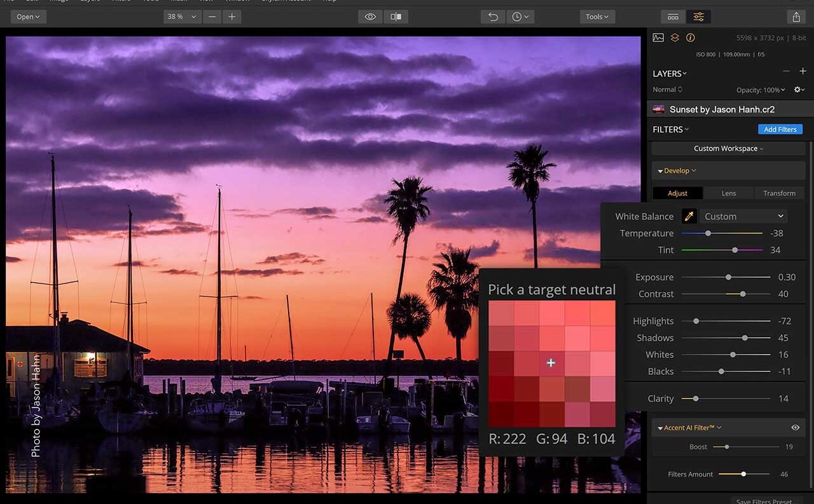Open the Custom Workspace dropdown

click(729, 148)
